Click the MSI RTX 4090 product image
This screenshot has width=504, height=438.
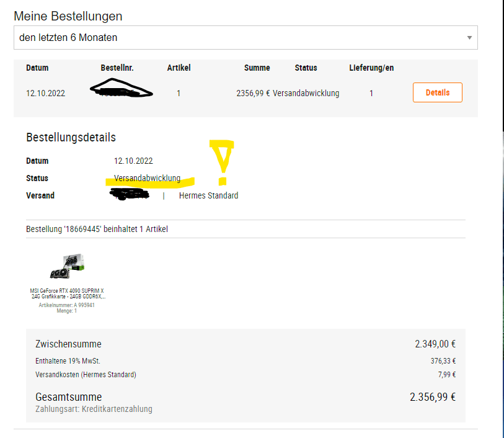pos(67,267)
